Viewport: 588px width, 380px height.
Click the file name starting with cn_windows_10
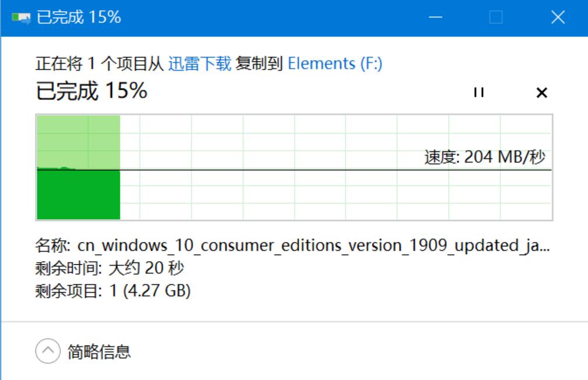pos(313,246)
